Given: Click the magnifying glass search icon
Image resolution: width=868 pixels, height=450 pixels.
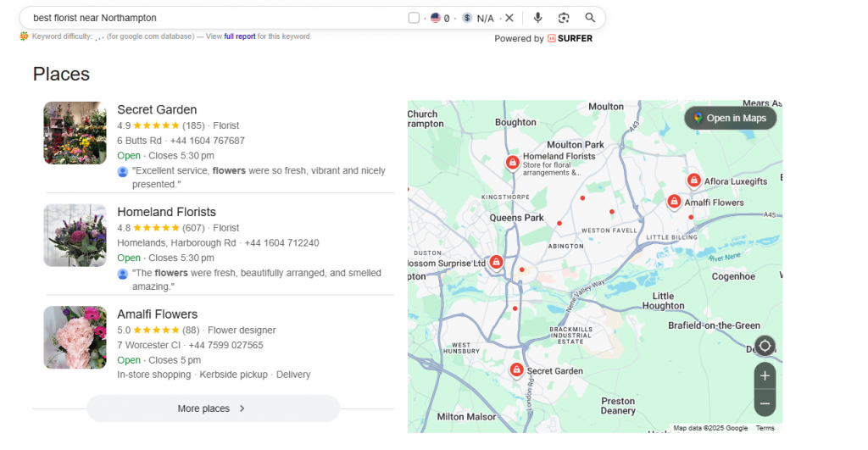Looking at the screenshot, I should tap(590, 18).
